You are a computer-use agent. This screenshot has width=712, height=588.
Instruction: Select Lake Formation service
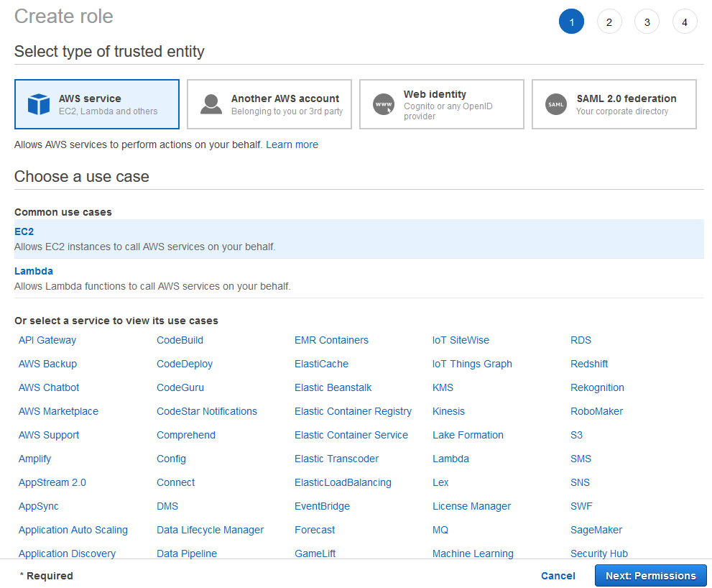pos(468,435)
